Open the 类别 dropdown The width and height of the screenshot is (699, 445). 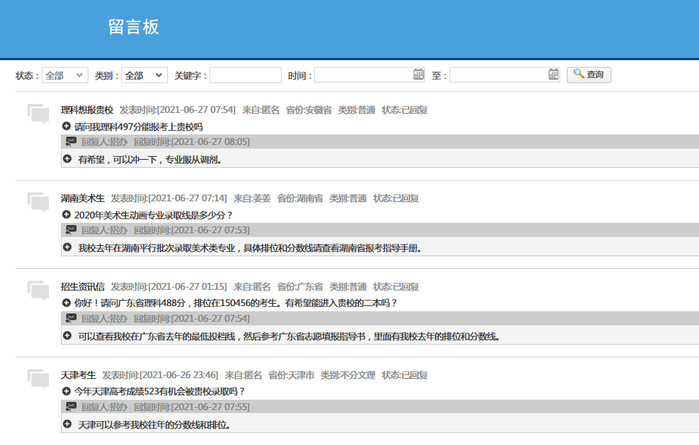coord(144,75)
